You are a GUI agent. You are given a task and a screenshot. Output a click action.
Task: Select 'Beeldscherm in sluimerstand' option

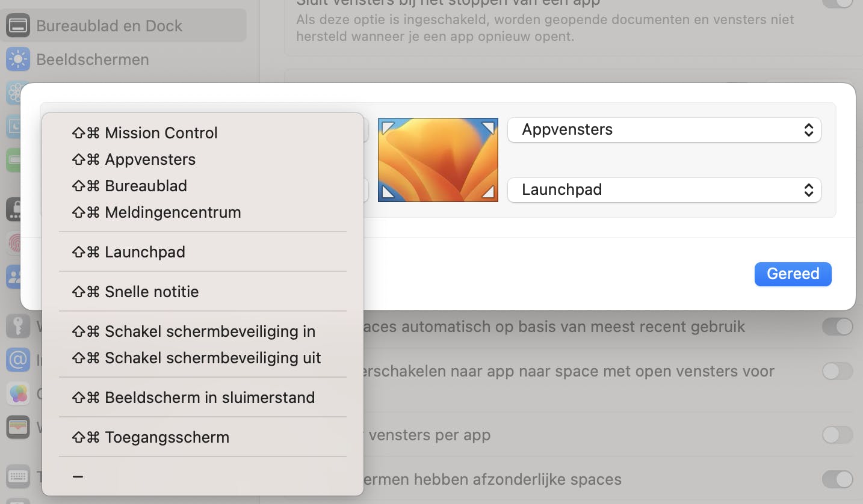209,398
